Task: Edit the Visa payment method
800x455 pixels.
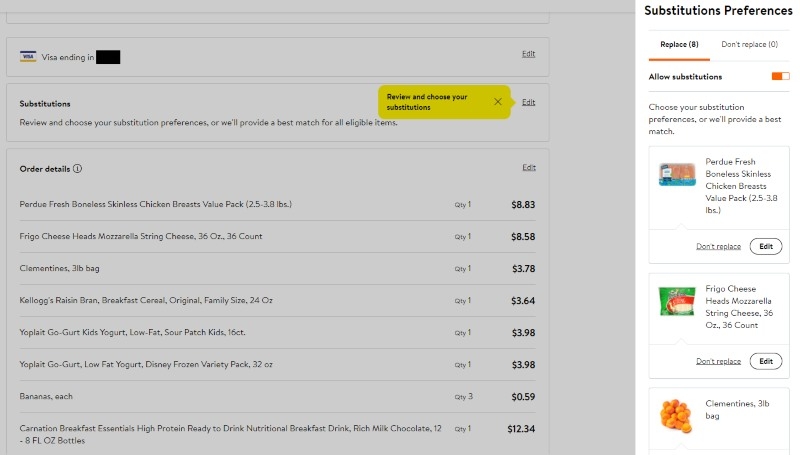Action: (529, 54)
